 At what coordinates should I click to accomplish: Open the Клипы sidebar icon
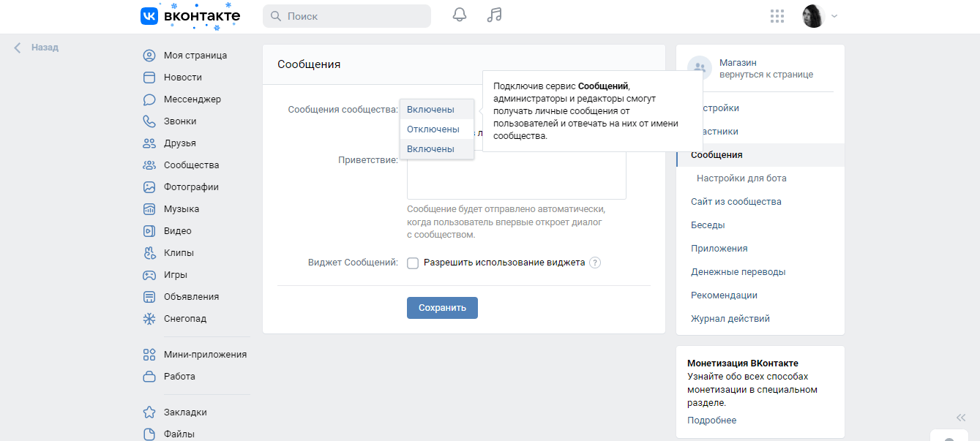click(x=149, y=253)
